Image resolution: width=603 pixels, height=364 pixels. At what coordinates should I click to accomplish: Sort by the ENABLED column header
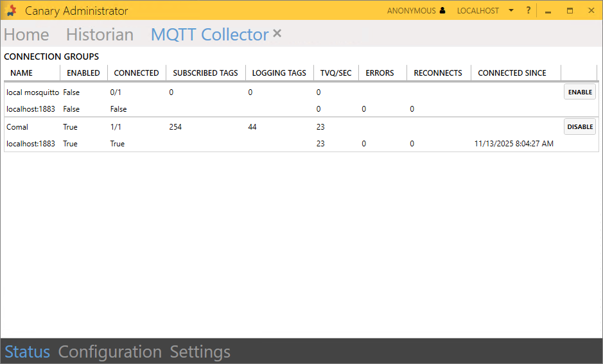[x=83, y=73]
